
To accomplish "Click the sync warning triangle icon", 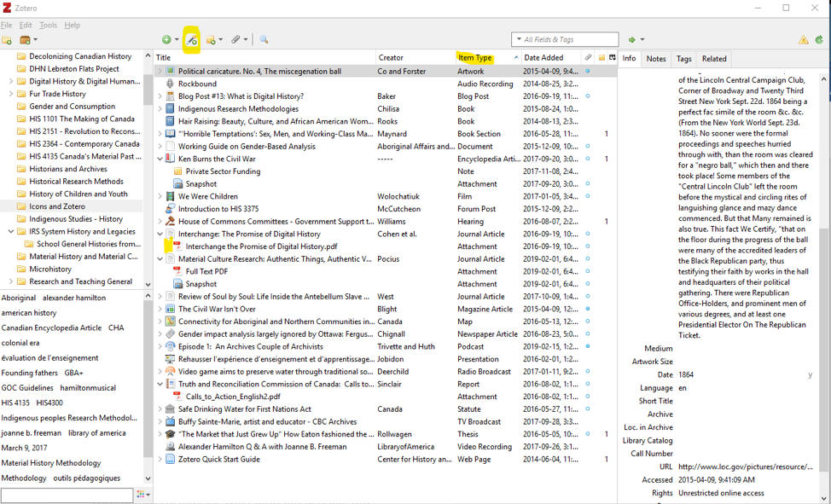I will point(803,40).
